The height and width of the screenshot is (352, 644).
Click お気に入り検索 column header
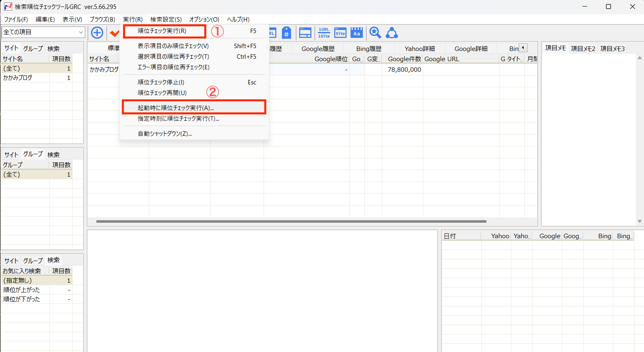tap(25, 271)
